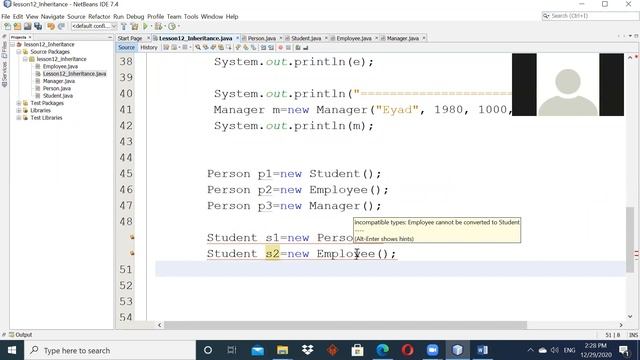Screen dimensions: 640x360
Task: Open the Debug menu
Action: [x=135, y=16]
